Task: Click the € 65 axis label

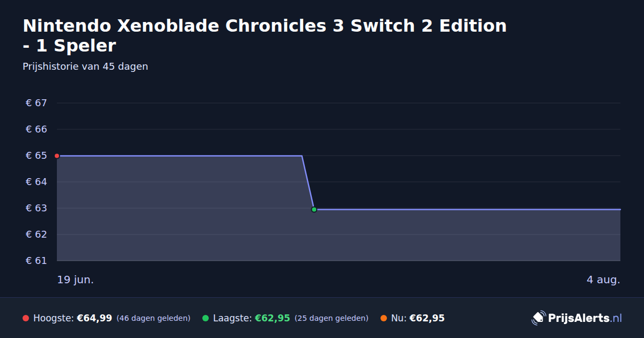Action: pyautogui.click(x=36, y=156)
